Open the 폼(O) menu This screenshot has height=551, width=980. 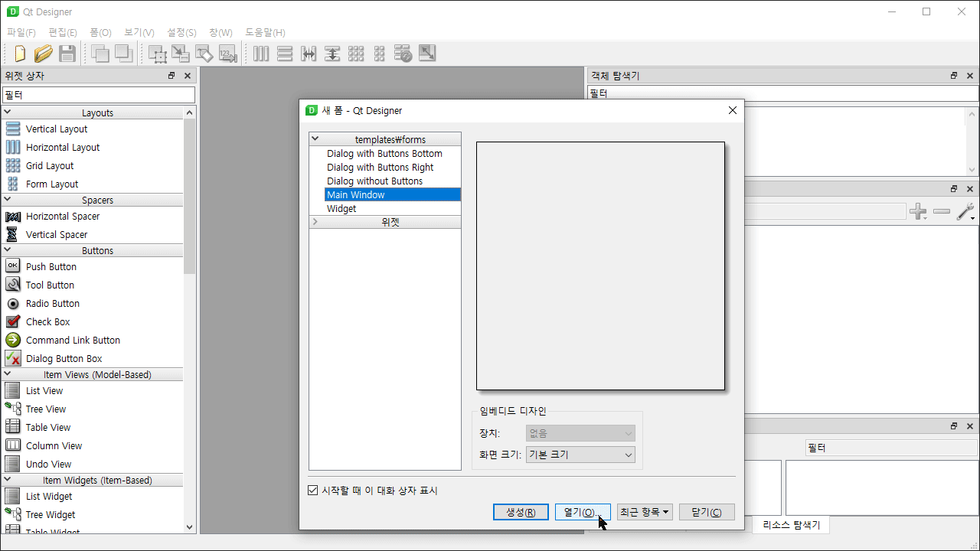[100, 32]
